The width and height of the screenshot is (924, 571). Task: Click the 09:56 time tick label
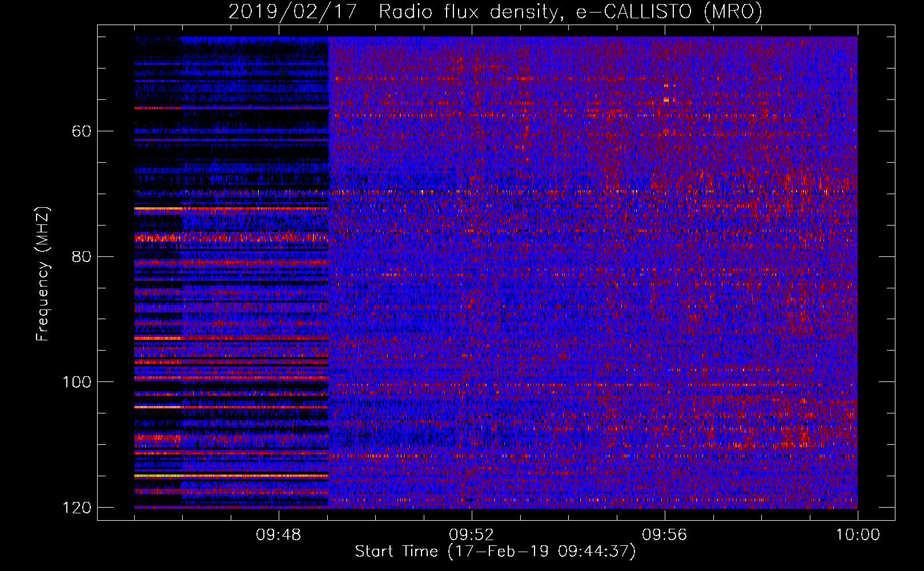coord(665,535)
